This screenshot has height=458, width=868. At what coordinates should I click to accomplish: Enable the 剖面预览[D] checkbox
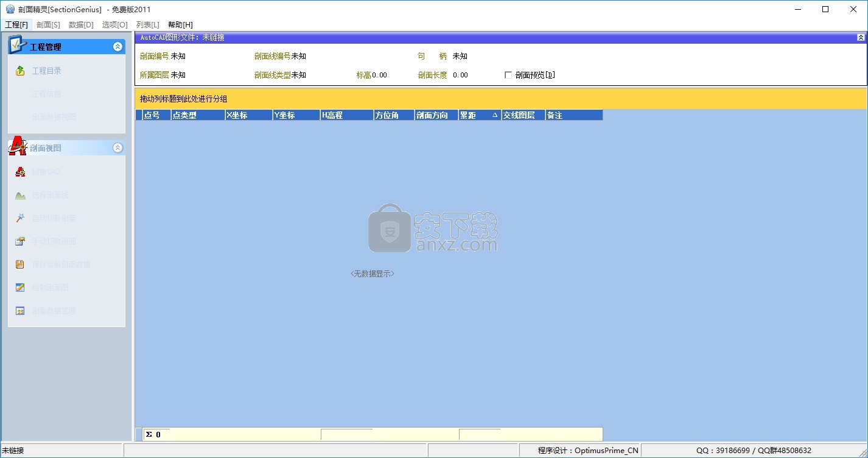[x=508, y=75]
